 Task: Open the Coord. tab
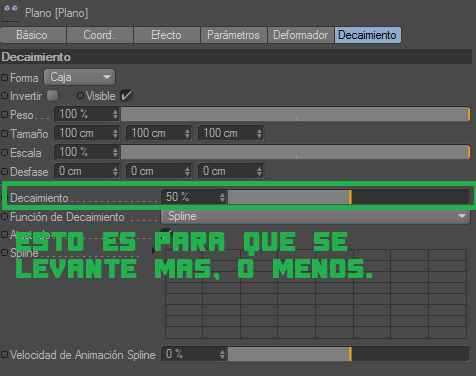point(100,35)
